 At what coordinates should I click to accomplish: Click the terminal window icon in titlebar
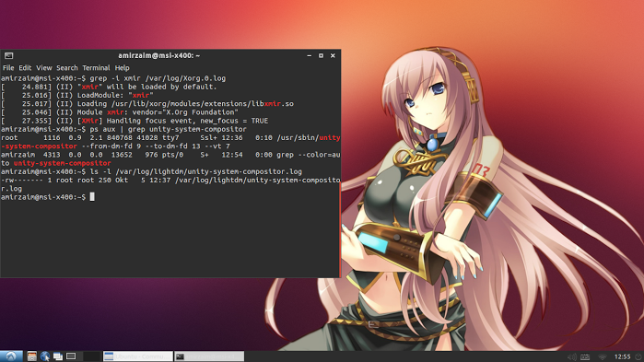tap(8, 55)
